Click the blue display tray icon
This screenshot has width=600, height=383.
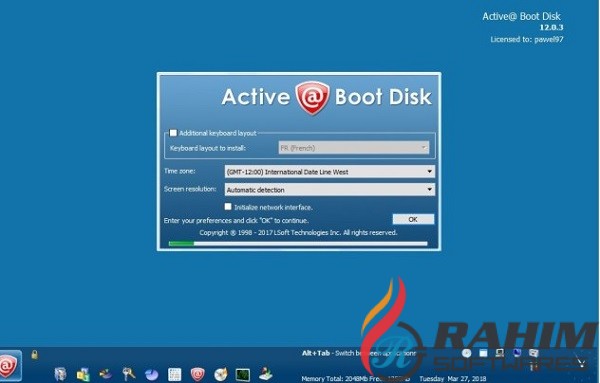click(x=517, y=353)
